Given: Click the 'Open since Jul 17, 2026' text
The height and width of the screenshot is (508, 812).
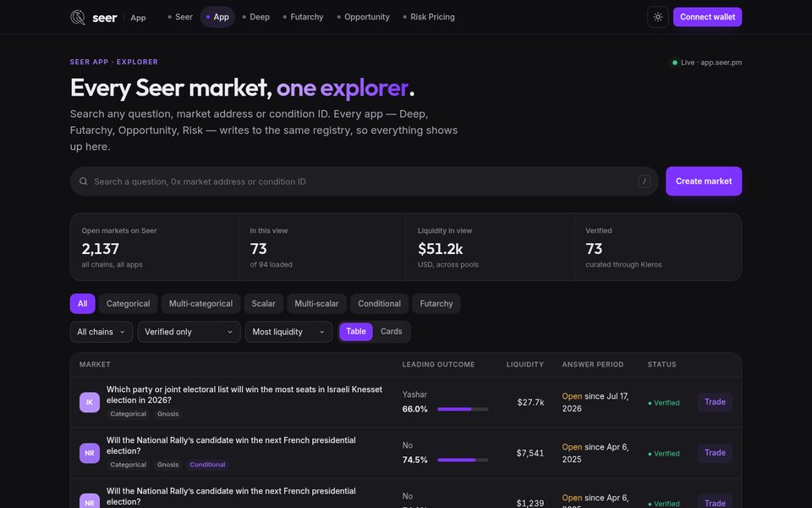Looking at the screenshot, I should click(595, 402).
